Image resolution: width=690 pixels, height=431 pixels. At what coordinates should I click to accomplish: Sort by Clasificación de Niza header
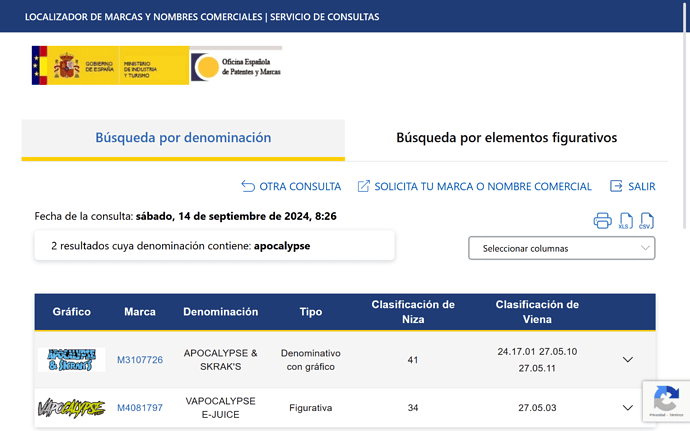[x=413, y=312]
